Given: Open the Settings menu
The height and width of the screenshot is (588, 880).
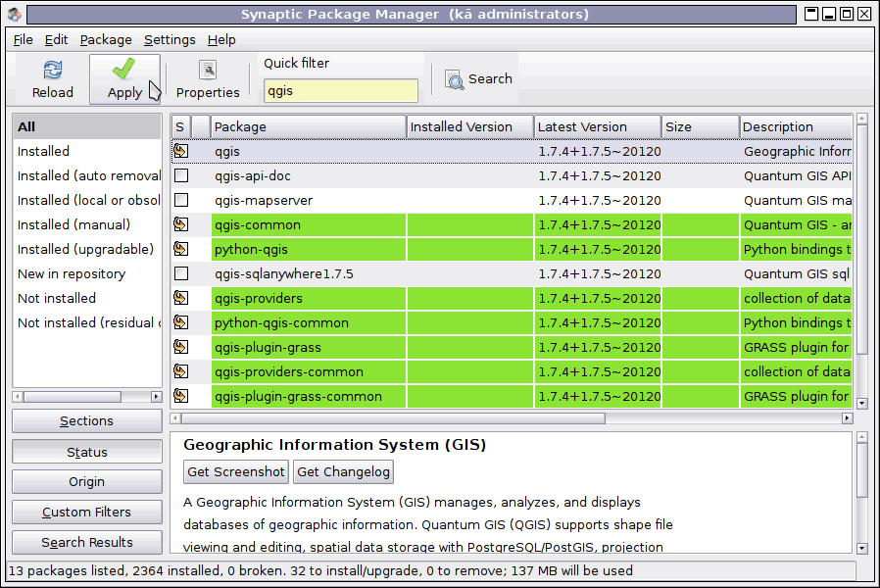Looking at the screenshot, I should (x=170, y=40).
